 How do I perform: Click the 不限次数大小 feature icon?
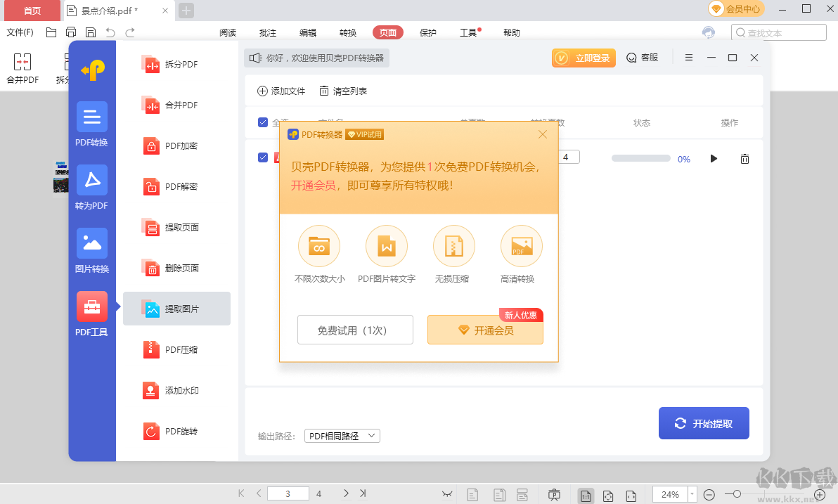[319, 247]
